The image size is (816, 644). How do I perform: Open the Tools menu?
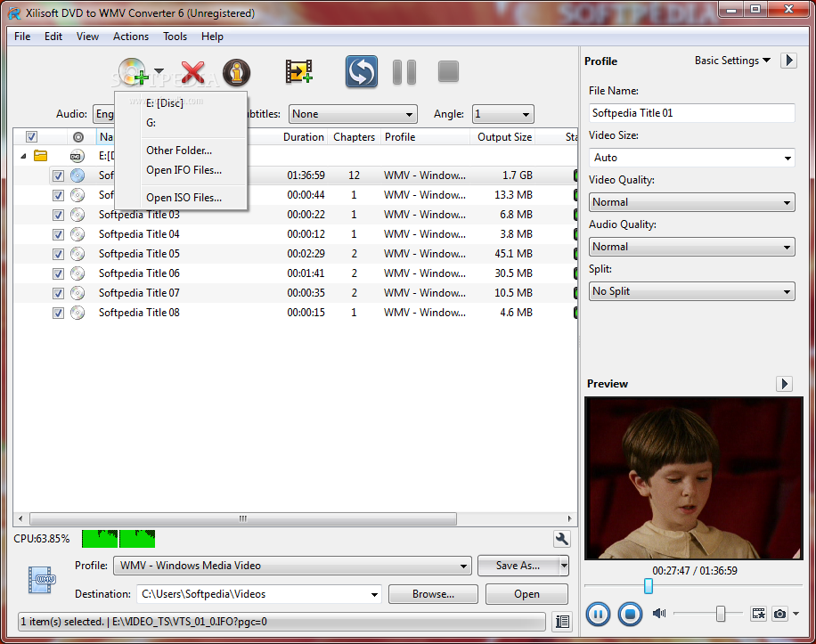(x=175, y=37)
